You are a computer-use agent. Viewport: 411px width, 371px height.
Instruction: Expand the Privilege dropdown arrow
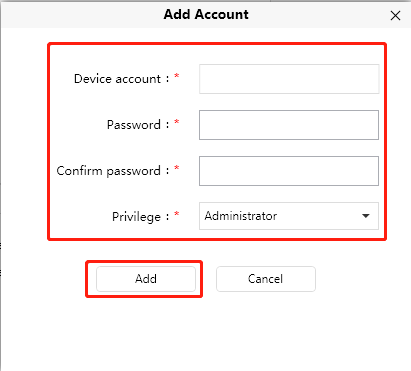tap(366, 216)
